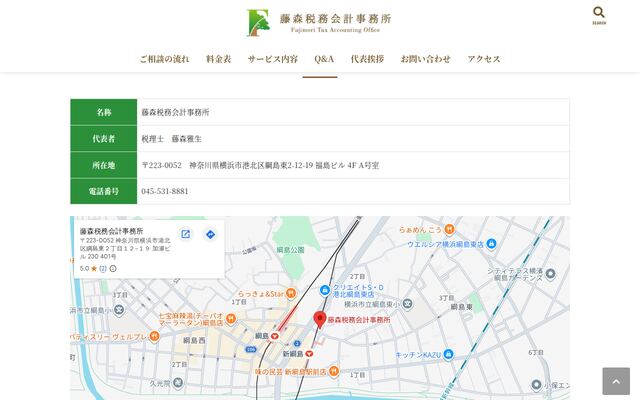Click the 綱島 station icon on map
Screen dimensions: 640x400
(x=275, y=336)
